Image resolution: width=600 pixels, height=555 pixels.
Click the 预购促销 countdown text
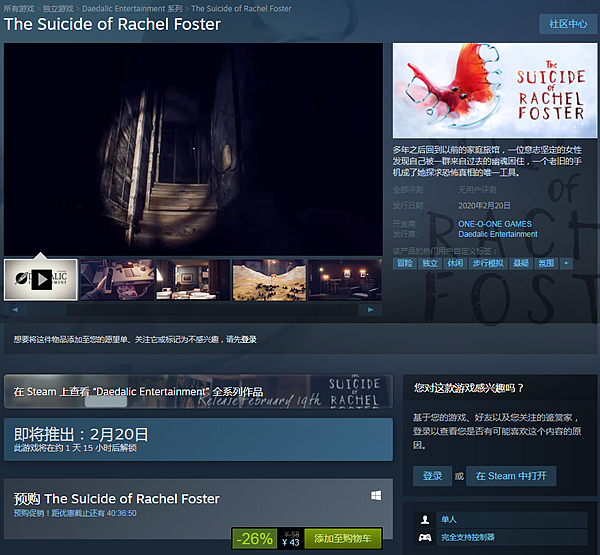click(75, 513)
